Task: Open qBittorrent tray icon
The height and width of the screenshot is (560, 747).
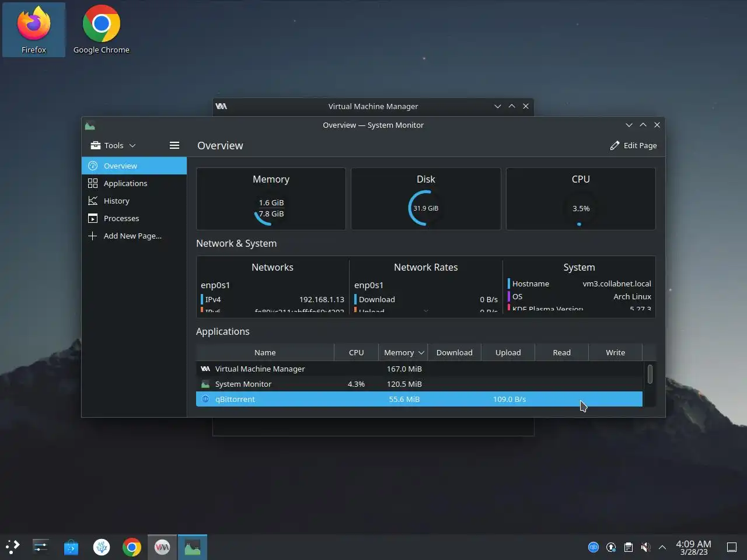Action: coord(594,547)
